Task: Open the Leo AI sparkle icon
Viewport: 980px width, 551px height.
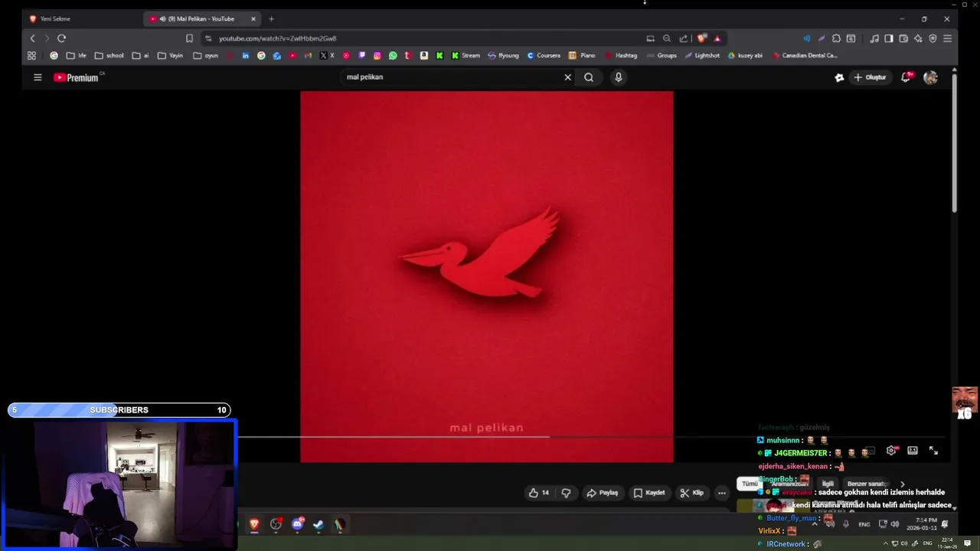Action: [918, 38]
